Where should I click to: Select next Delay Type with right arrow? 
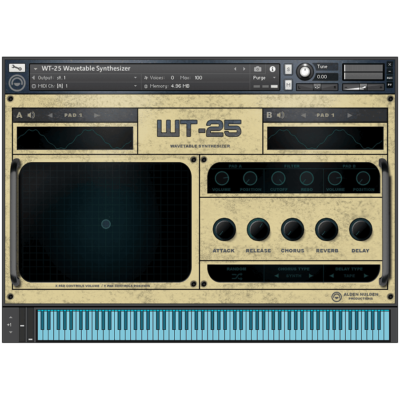pyautogui.click(x=366, y=276)
